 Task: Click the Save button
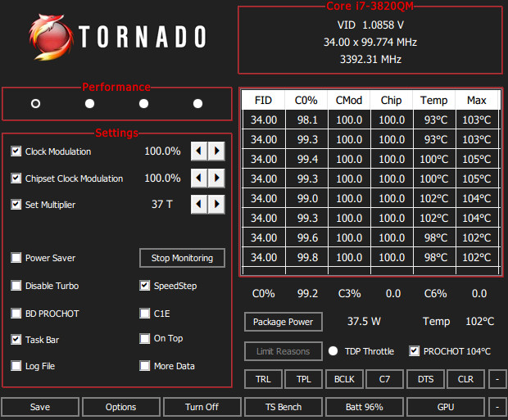click(x=40, y=407)
